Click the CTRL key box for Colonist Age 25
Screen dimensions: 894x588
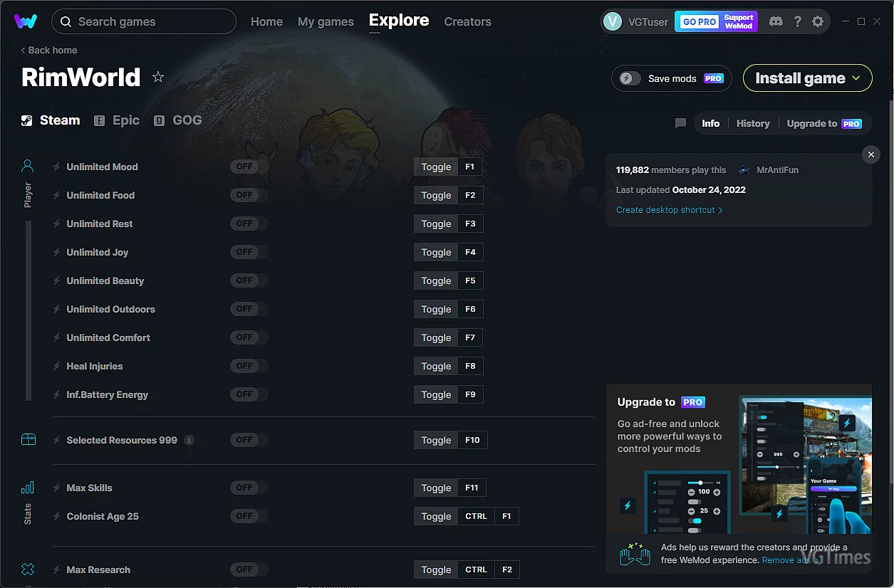pos(477,516)
